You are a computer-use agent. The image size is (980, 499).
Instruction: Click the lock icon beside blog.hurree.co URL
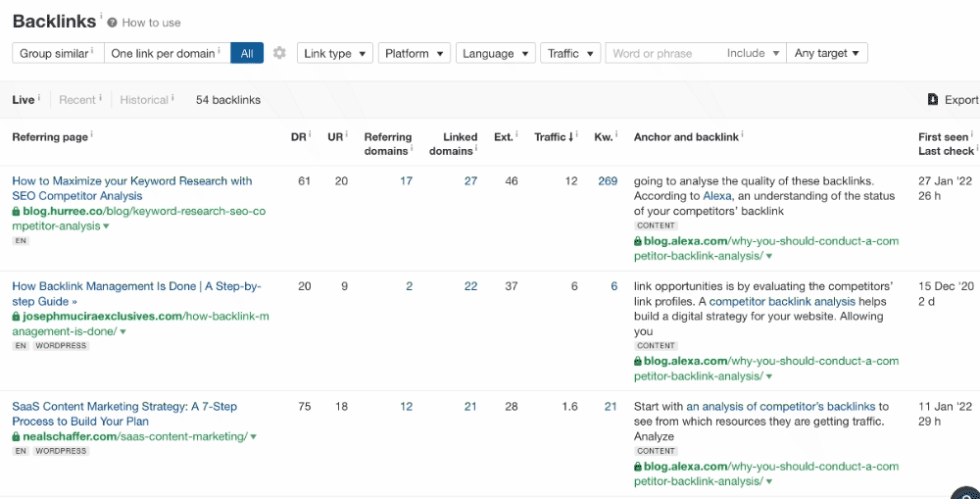[16, 212]
